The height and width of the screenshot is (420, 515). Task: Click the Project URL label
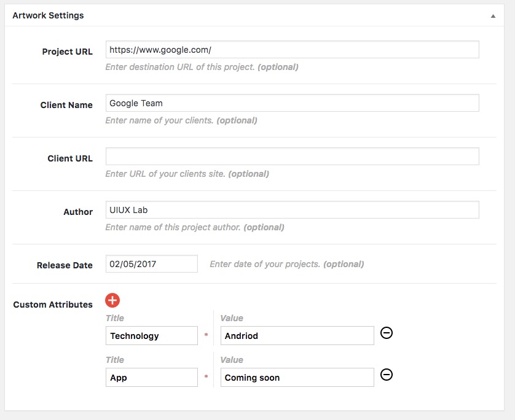[67, 52]
